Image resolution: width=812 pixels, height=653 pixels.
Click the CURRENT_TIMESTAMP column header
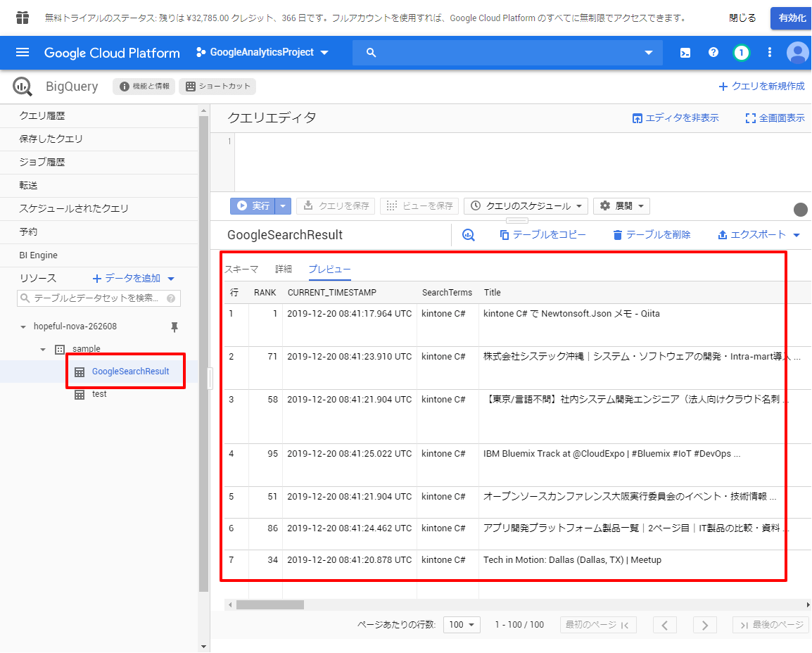(332, 293)
